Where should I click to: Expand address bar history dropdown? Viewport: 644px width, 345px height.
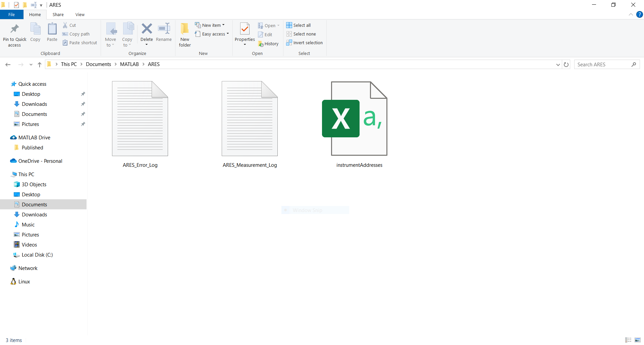point(558,64)
